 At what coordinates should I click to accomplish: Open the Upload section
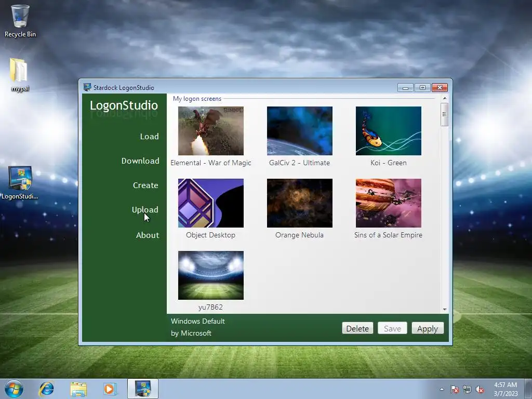[145, 210]
